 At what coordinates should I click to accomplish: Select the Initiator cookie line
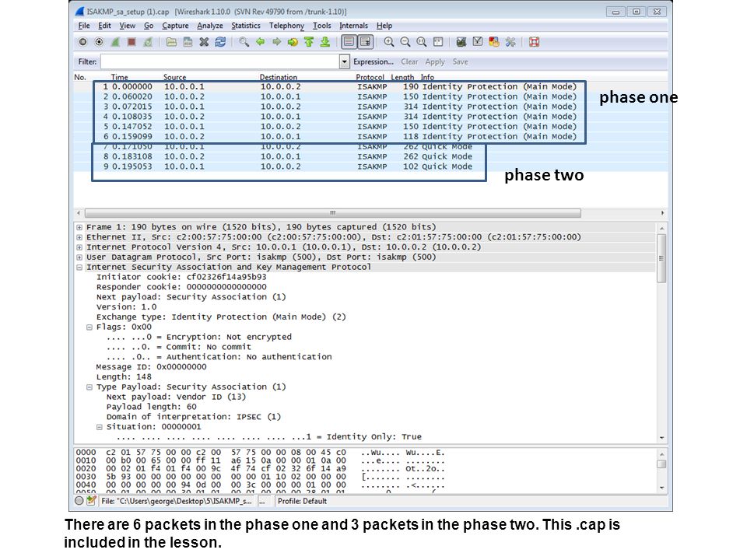click(x=181, y=277)
